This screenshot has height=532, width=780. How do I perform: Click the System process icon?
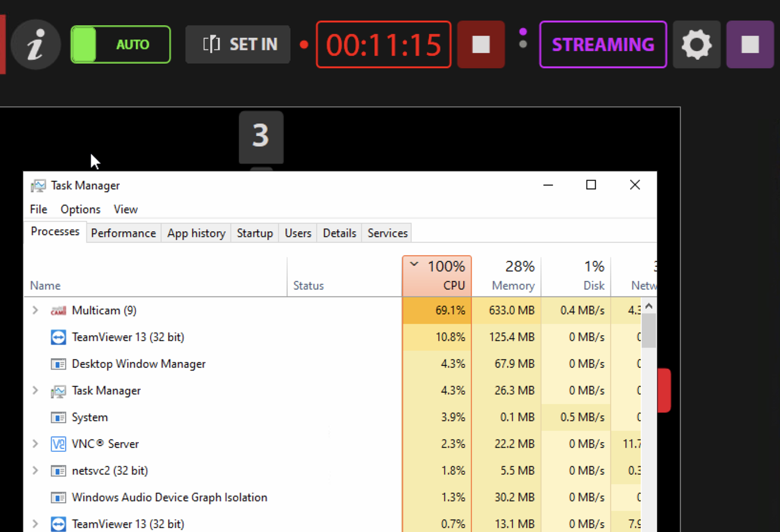point(58,418)
